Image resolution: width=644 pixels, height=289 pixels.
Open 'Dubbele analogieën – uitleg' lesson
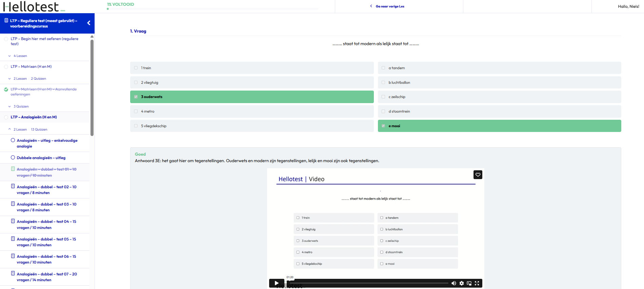(x=41, y=158)
